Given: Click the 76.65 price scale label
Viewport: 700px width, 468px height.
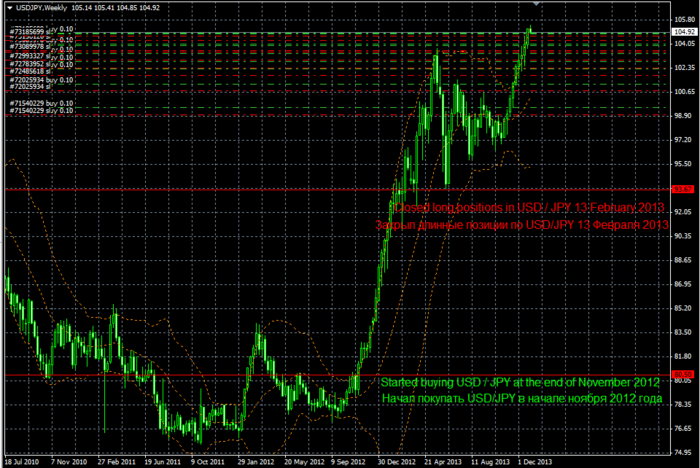Looking at the screenshot, I should [684, 428].
